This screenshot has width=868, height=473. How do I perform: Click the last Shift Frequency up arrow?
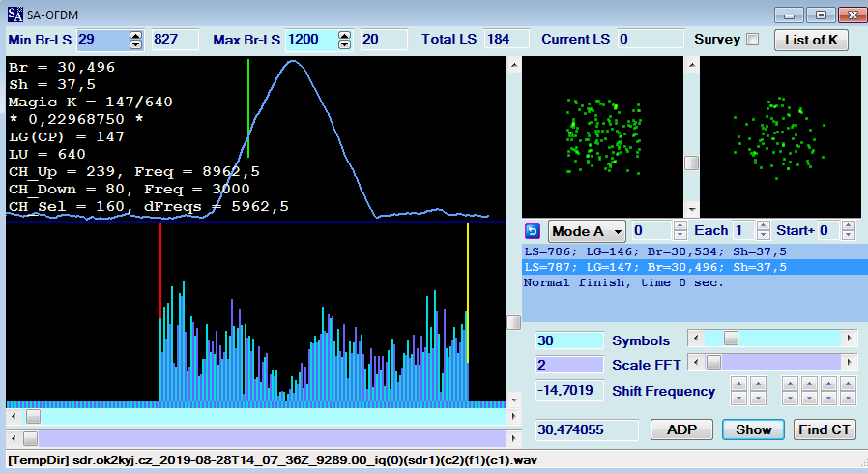tap(848, 383)
